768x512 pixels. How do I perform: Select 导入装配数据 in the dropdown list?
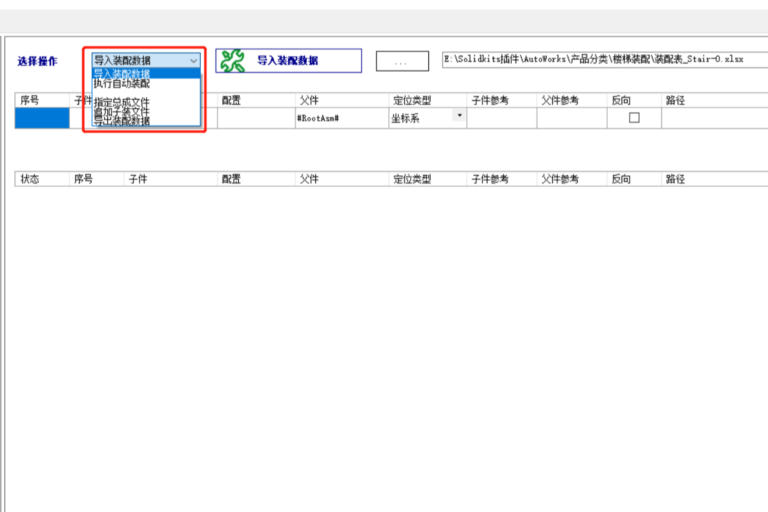point(146,73)
